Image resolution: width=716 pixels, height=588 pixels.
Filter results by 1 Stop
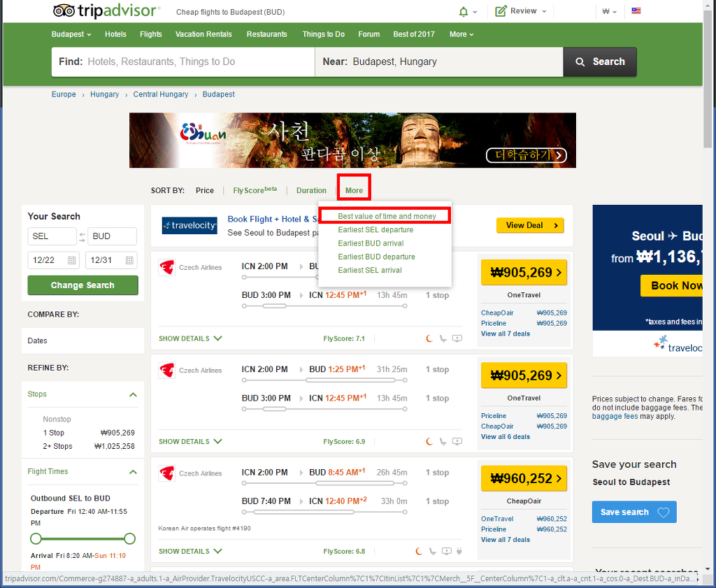[x=54, y=433]
